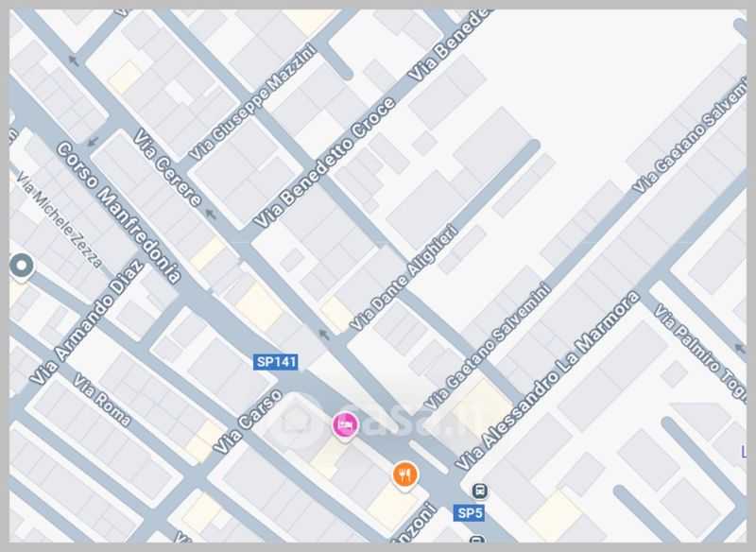Viewport: 756px width, 552px height.
Task: Click the Via Giuseppe Mazzini label
Action: 251,102
